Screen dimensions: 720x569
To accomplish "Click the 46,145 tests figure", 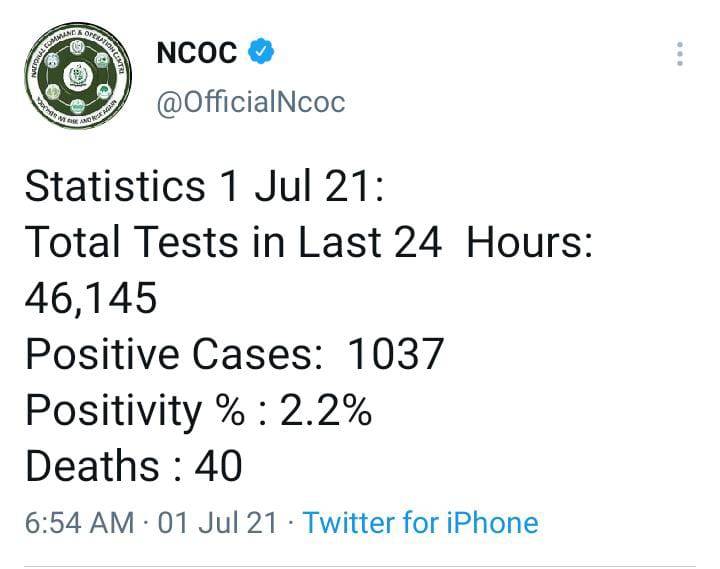I will [91, 298].
